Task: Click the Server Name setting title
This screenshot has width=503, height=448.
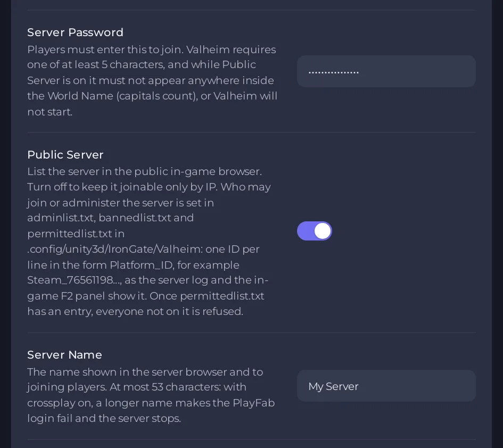Action: pos(64,355)
